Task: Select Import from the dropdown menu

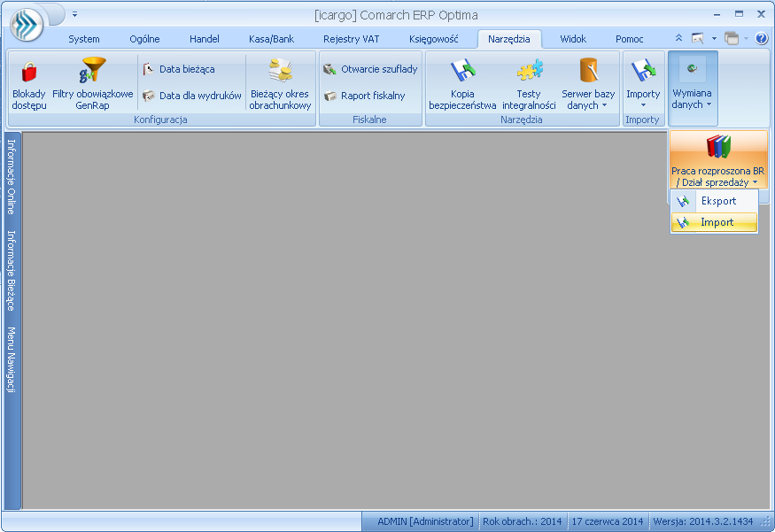Action: click(x=717, y=222)
